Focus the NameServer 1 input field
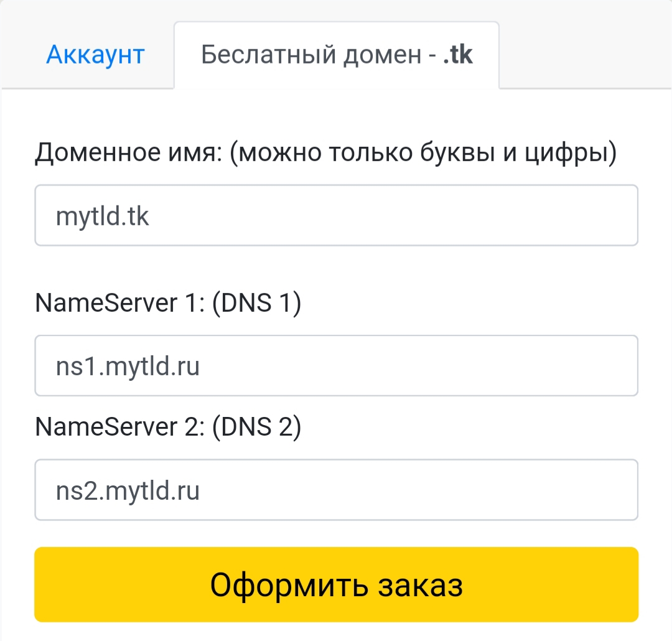 pyautogui.click(x=336, y=366)
